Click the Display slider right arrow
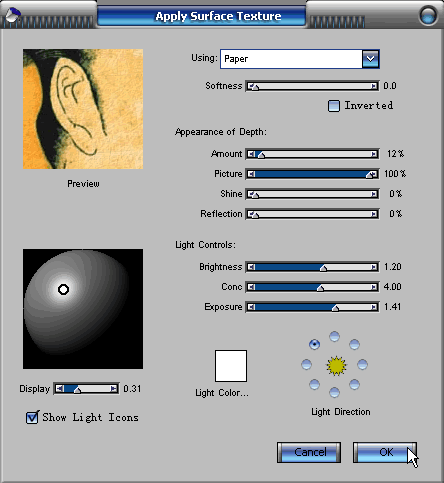The height and width of the screenshot is (483, 444). point(114,389)
